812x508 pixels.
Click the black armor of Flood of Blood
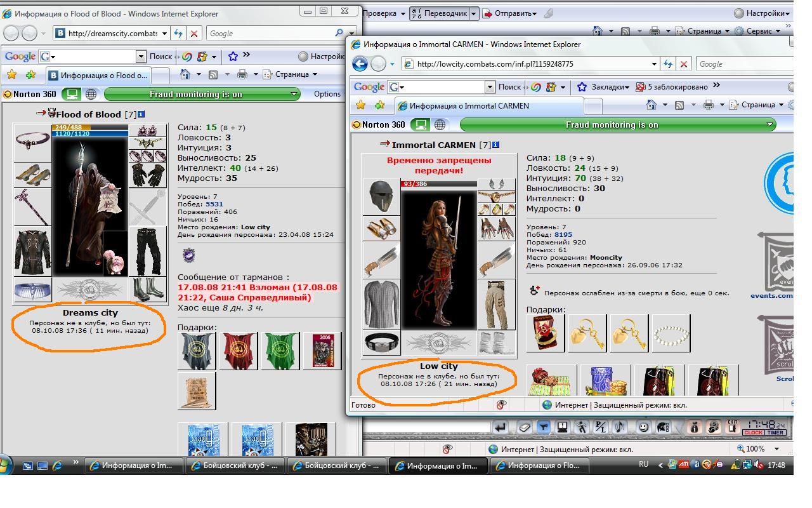click(x=32, y=251)
